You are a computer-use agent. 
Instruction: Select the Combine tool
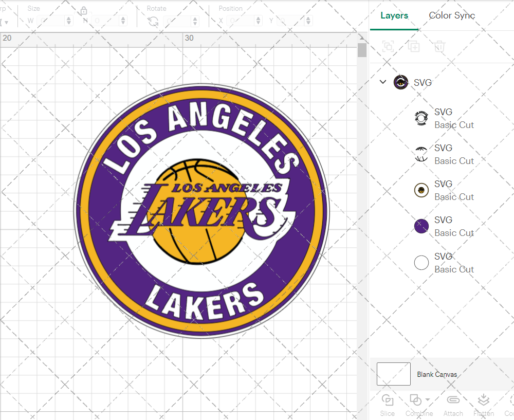pos(416,406)
